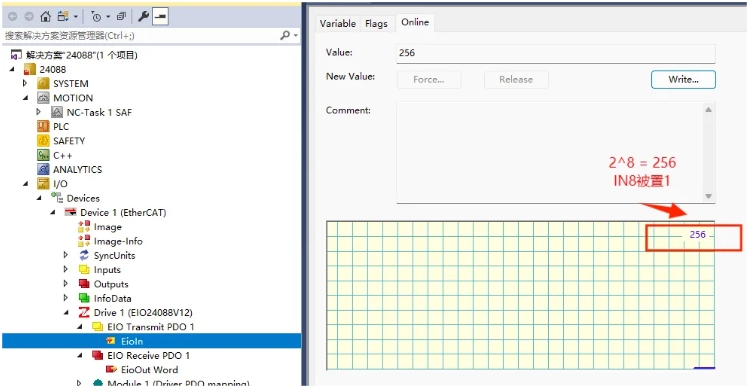
Task: Click the NC-Task 1 SAF icon
Action: pos(57,112)
